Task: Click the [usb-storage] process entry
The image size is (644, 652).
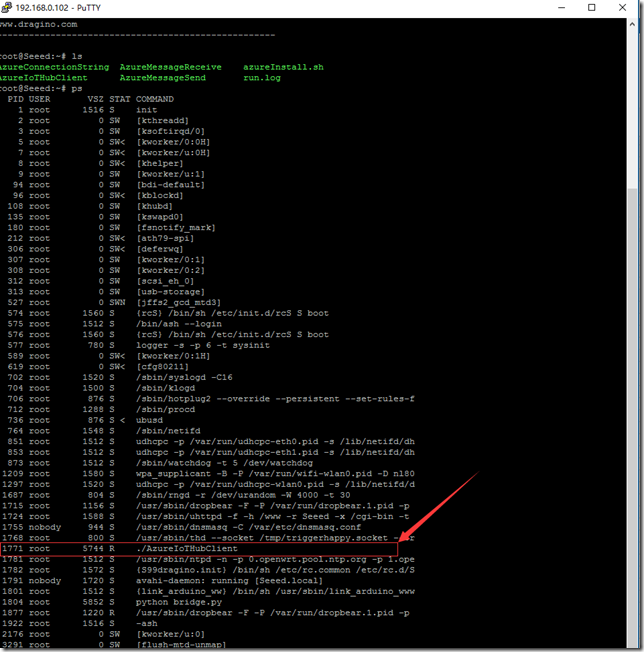Action: 170,292
